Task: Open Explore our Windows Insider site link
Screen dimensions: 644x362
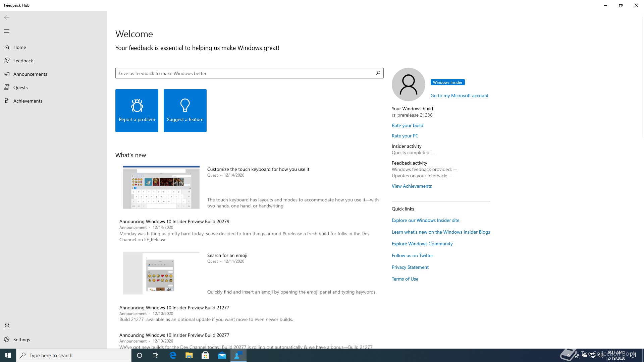Action: [x=426, y=220]
